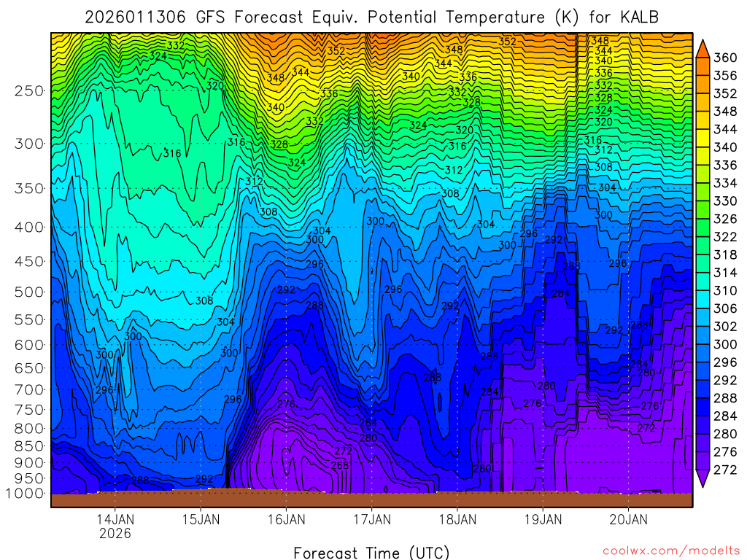Click the 334 value on the color legend

pos(725,183)
